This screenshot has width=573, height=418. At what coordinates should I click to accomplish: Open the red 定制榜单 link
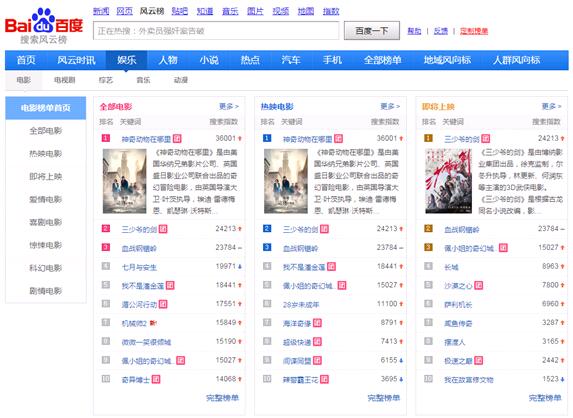(474, 31)
